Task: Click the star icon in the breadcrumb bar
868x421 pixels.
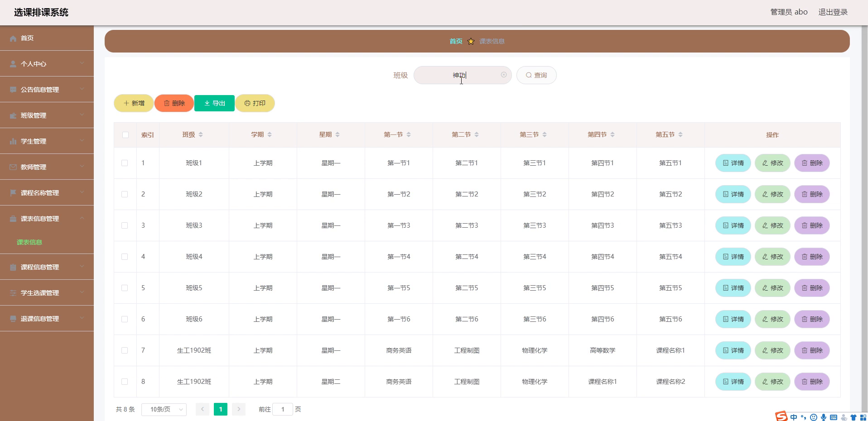Action: [471, 41]
